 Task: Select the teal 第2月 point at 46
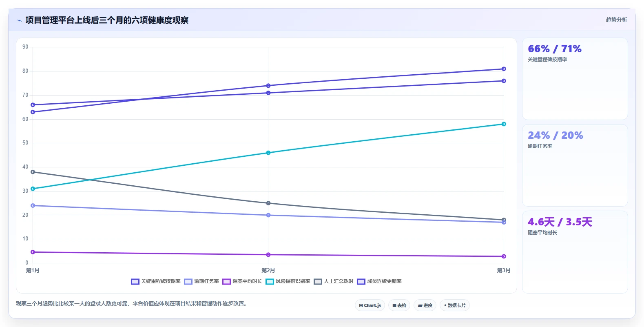coord(268,153)
